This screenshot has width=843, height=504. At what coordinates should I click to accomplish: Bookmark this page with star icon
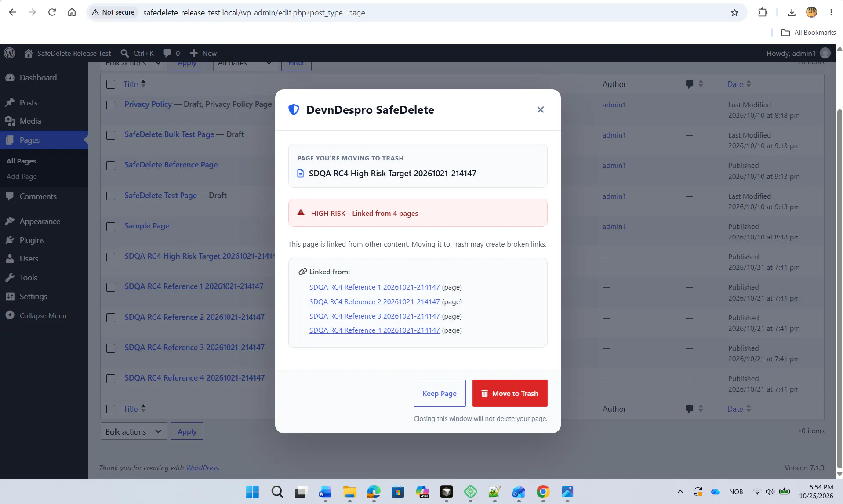pyautogui.click(x=734, y=12)
